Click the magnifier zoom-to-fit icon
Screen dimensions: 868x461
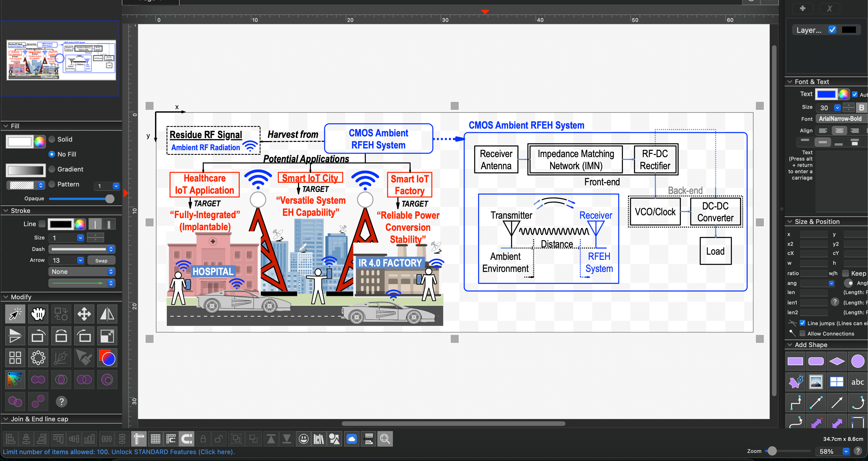(385, 439)
